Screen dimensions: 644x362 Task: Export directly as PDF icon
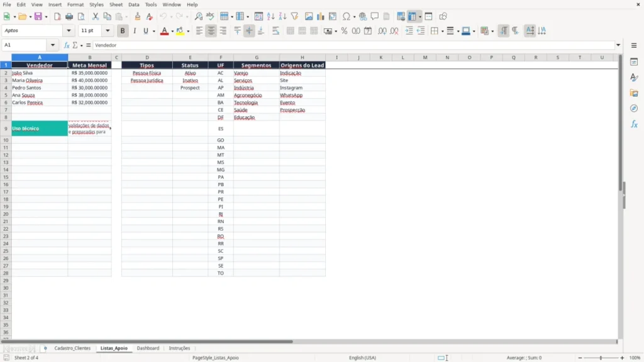click(x=57, y=16)
